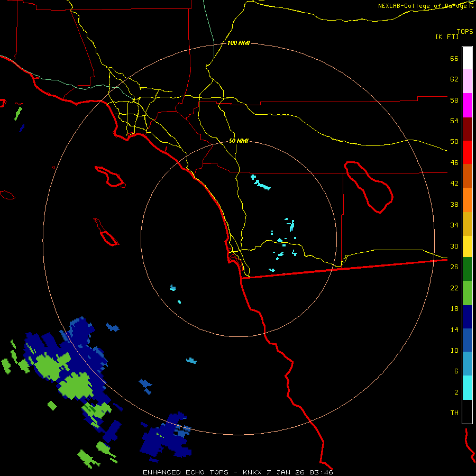Click the '[K FT]' units label
The width and height of the screenshot is (476, 476).
[447, 36]
